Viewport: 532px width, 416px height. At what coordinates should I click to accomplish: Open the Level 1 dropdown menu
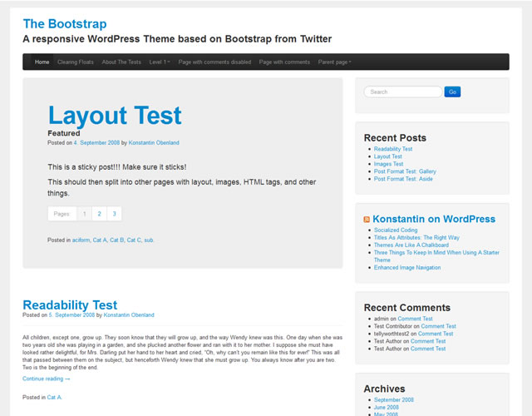[x=160, y=62]
